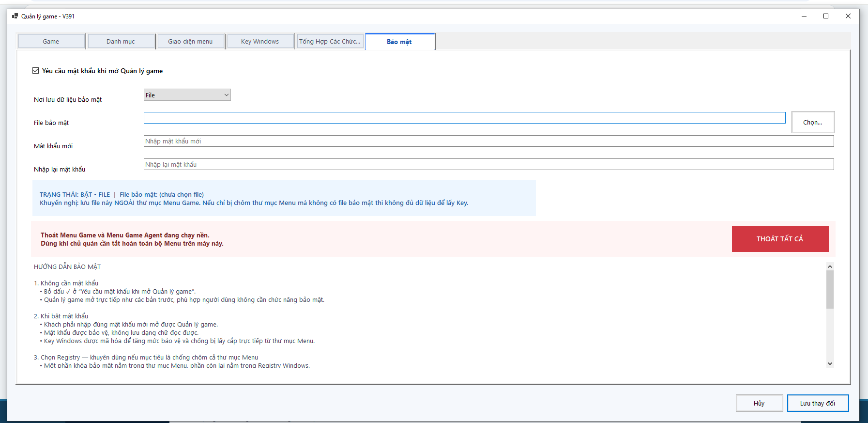Image resolution: width=868 pixels, height=423 pixels.
Task: Click the Hủy button
Action: 760,403
